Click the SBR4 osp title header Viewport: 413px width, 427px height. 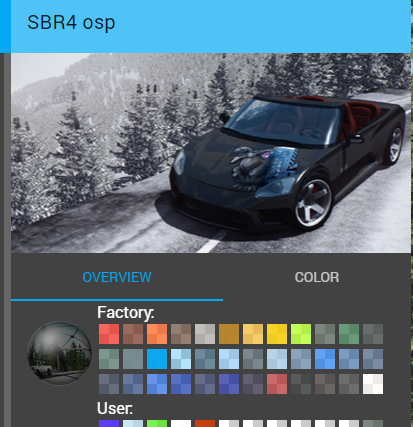71,23
